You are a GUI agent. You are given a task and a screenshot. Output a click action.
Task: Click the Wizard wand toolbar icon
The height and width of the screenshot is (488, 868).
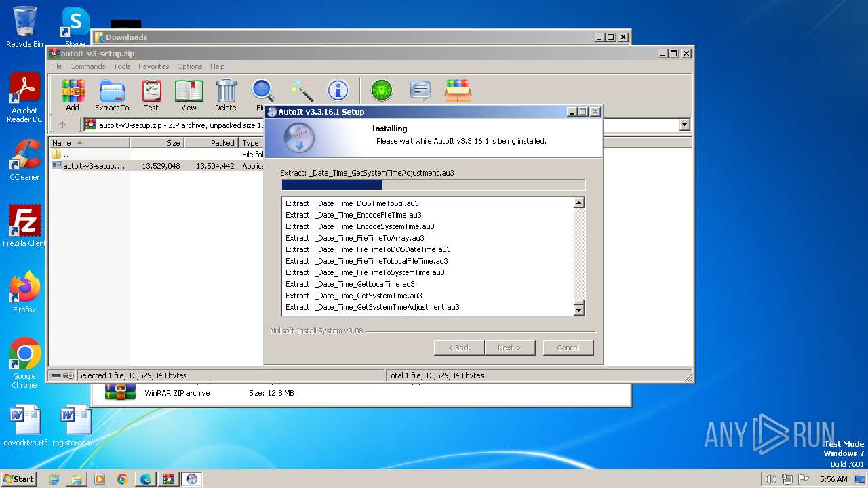(x=301, y=90)
